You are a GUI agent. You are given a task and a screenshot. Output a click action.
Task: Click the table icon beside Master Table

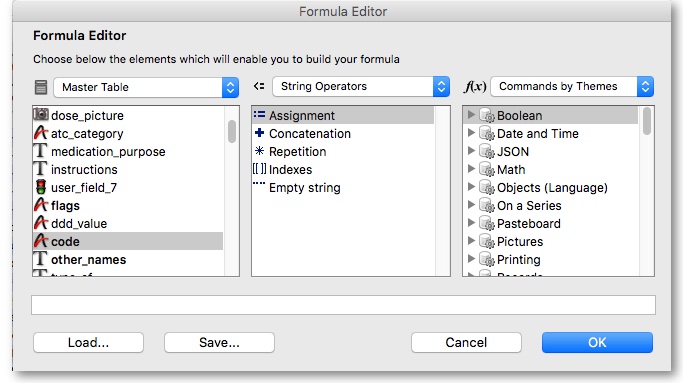tap(41, 87)
